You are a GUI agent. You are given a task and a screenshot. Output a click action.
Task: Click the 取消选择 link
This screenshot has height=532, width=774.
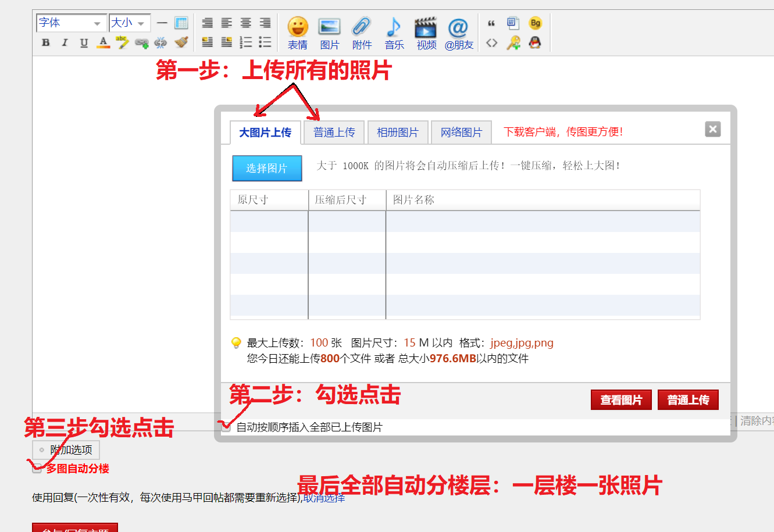click(x=324, y=498)
